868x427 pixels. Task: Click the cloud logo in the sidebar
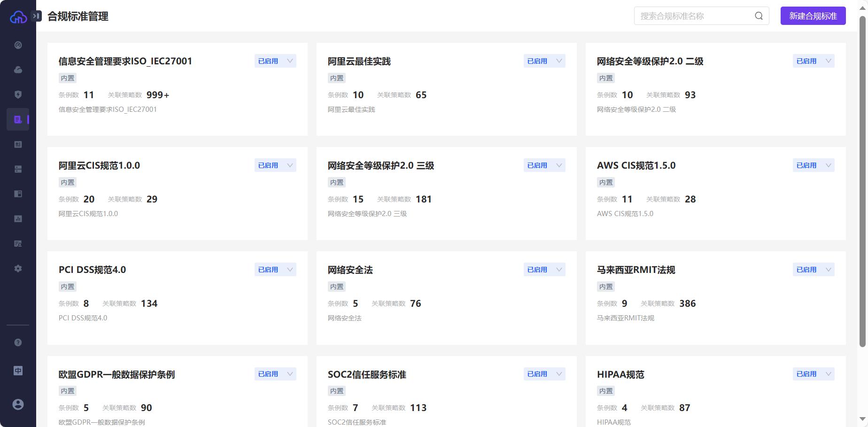click(x=18, y=17)
